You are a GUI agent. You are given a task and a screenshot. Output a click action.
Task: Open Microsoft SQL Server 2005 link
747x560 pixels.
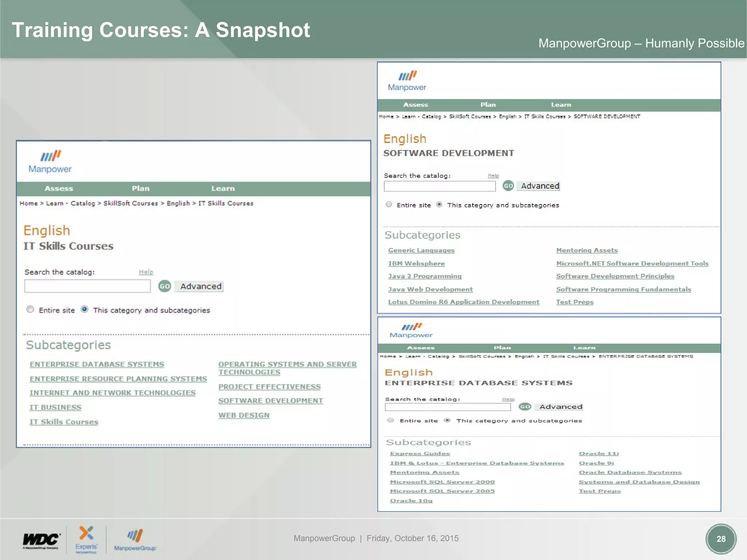pyautogui.click(x=442, y=491)
